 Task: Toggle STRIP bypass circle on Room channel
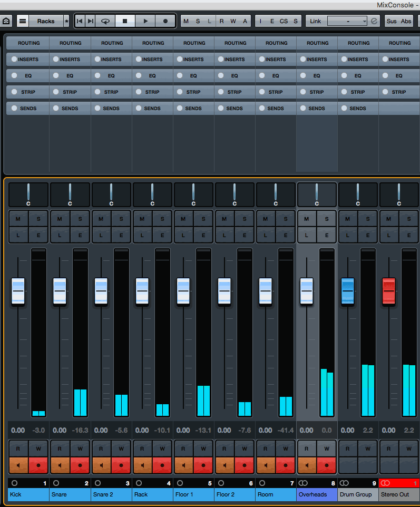pyautogui.click(x=262, y=92)
